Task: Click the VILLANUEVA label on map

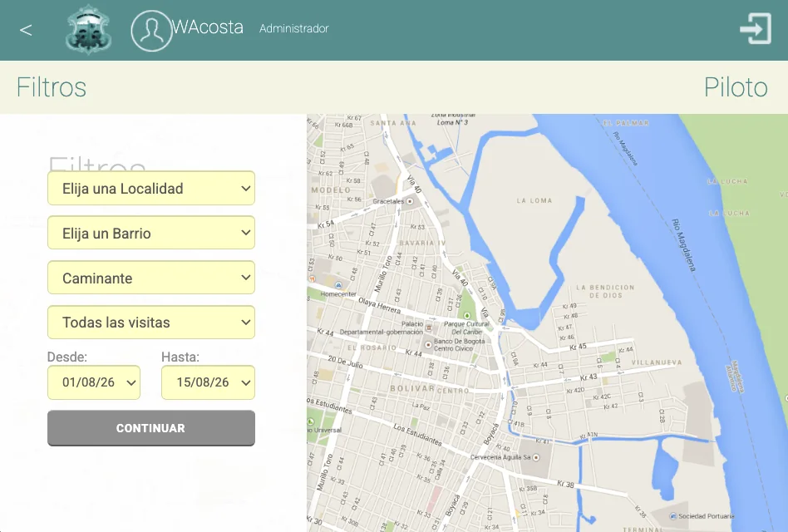Action: [657, 362]
